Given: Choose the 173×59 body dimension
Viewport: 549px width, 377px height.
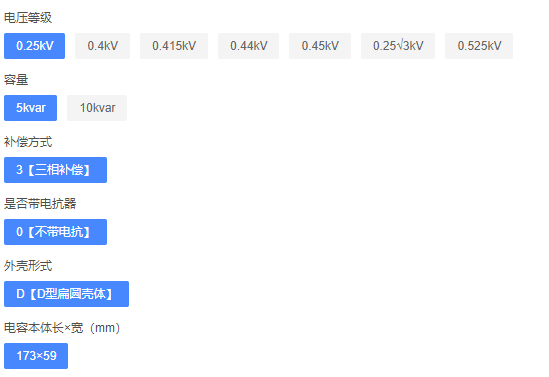Looking at the screenshot, I should point(36,356).
